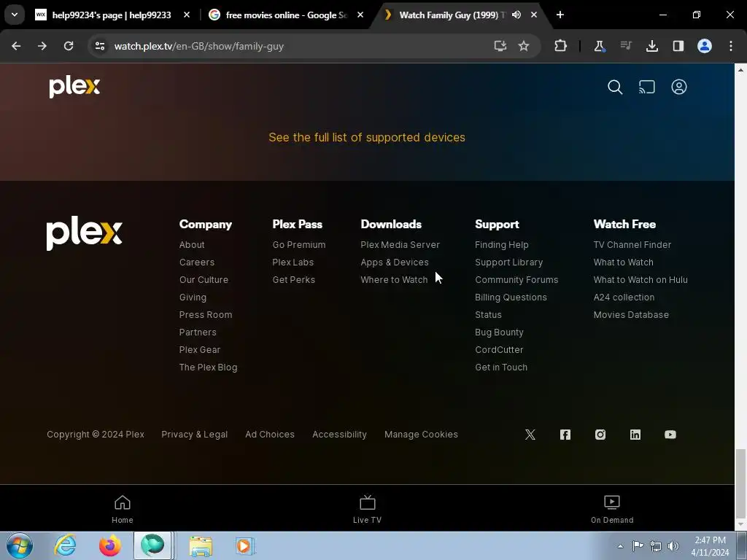747x560 pixels.
Task: Launch Firefox from taskbar
Action: coord(110,545)
